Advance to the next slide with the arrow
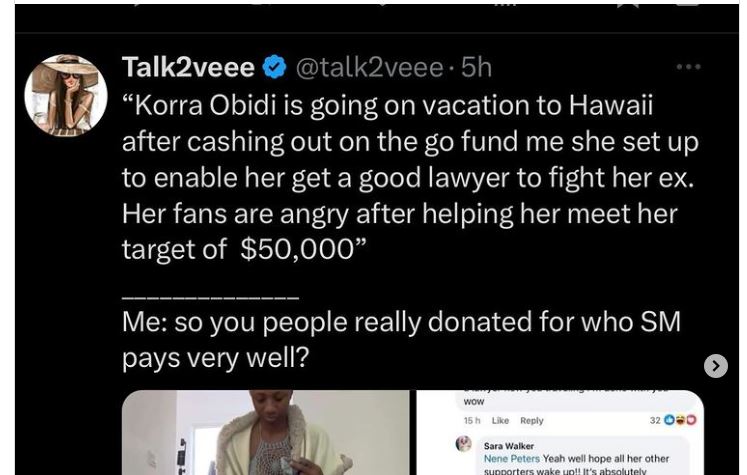This screenshot has height=475, width=747. click(716, 366)
